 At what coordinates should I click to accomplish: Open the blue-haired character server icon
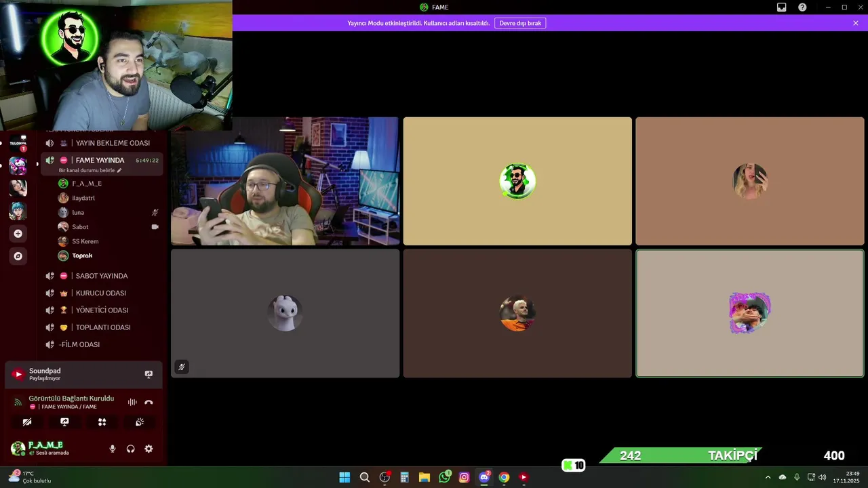pos(18,211)
